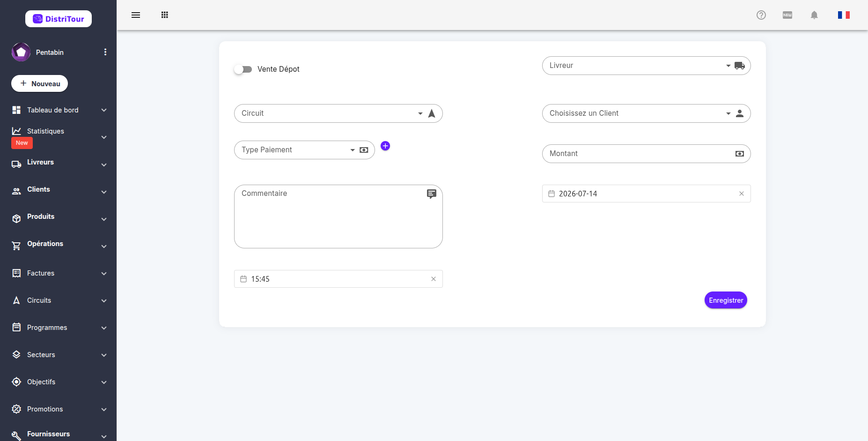This screenshot has height=441, width=868.
Task: Click the Pentabin avatar image
Action: 21,52
